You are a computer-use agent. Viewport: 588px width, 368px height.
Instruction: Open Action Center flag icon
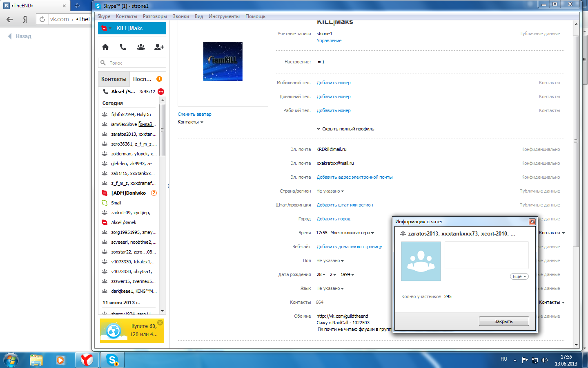(x=525, y=360)
